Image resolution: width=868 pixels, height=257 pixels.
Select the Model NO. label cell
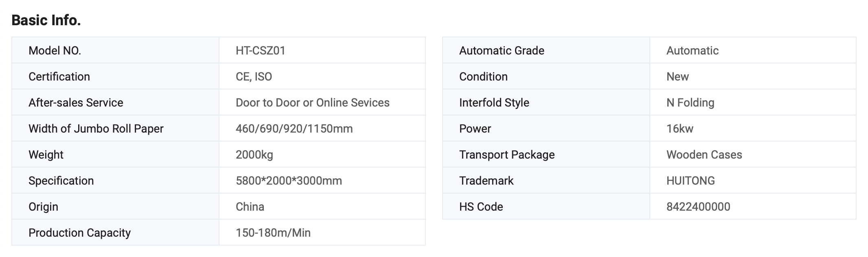pyautogui.click(x=55, y=50)
